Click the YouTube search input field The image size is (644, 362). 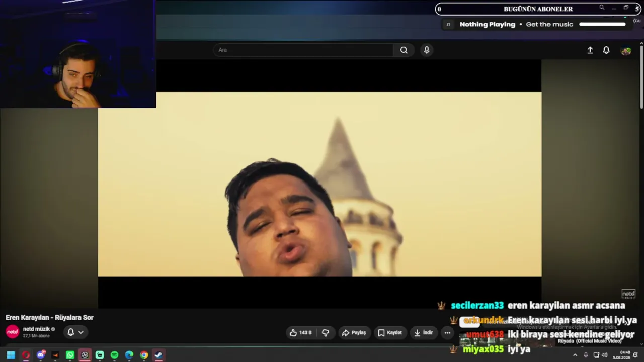click(x=304, y=50)
